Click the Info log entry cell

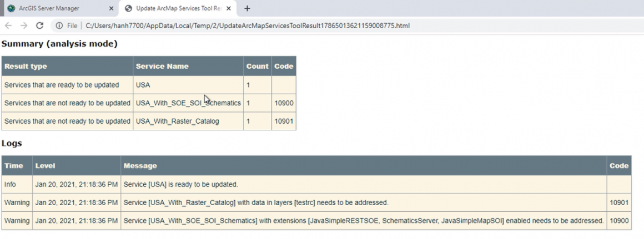[x=17, y=185]
